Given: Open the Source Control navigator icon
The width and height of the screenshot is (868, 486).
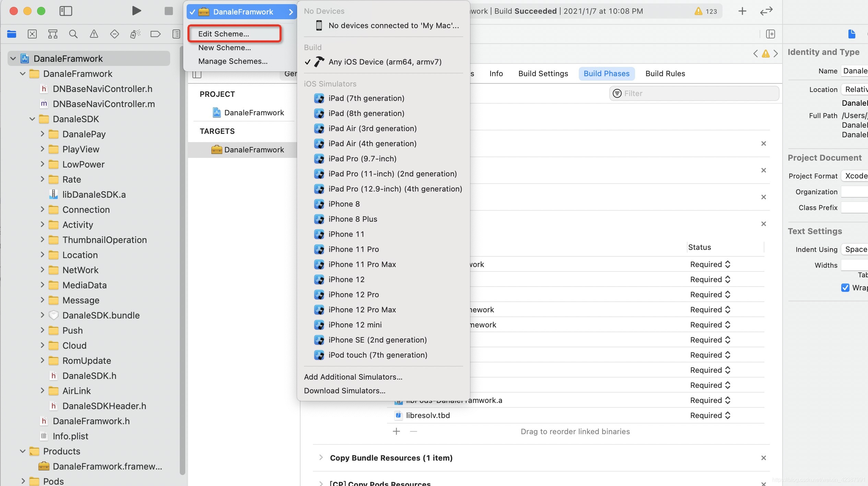Looking at the screenshot, I should (x=32, y=34).
